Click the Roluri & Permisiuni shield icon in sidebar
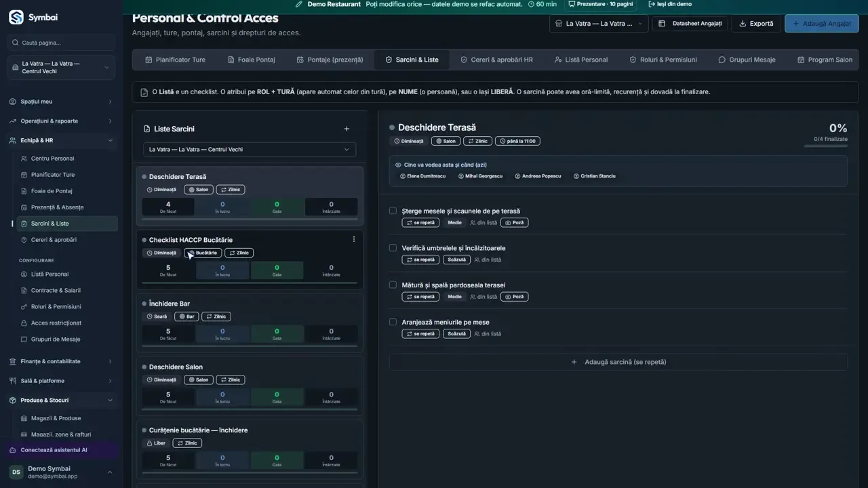 (24, 306)
